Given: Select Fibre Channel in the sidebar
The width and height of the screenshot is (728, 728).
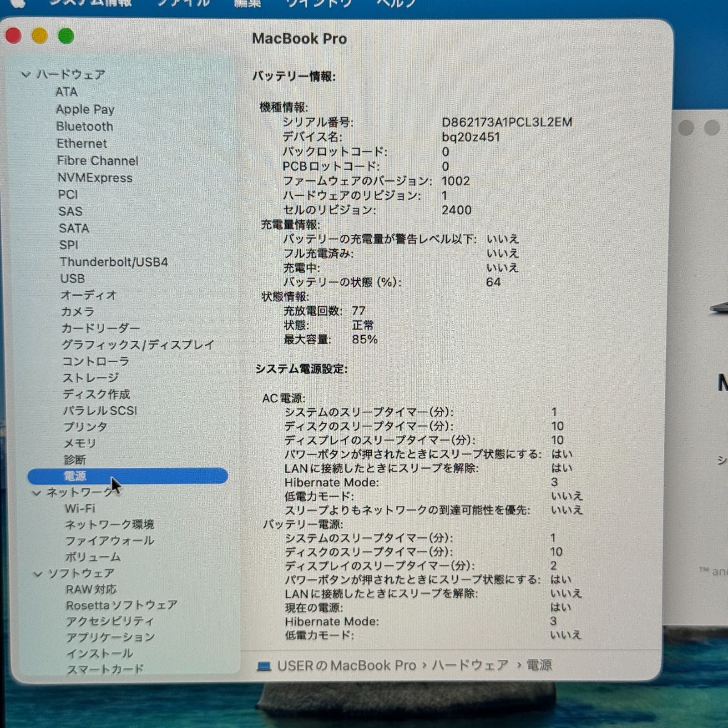Looking at the screenshot, I should pos(97,161).
